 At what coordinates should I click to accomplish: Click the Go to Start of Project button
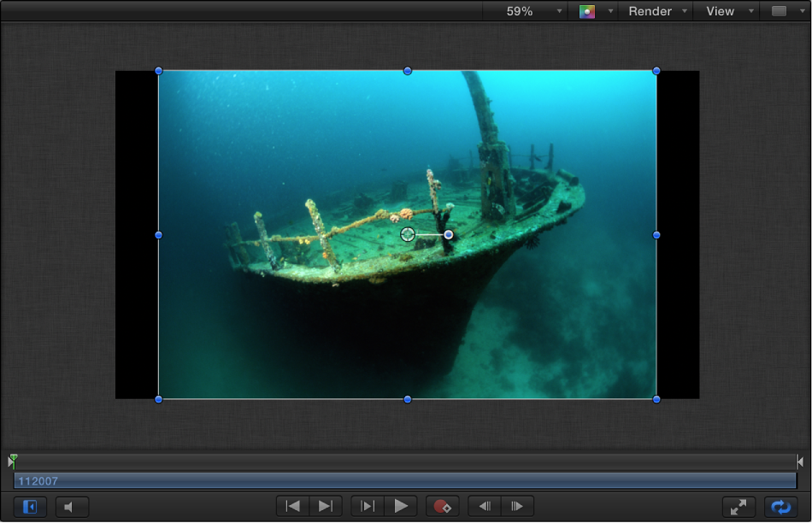point(293,506)
